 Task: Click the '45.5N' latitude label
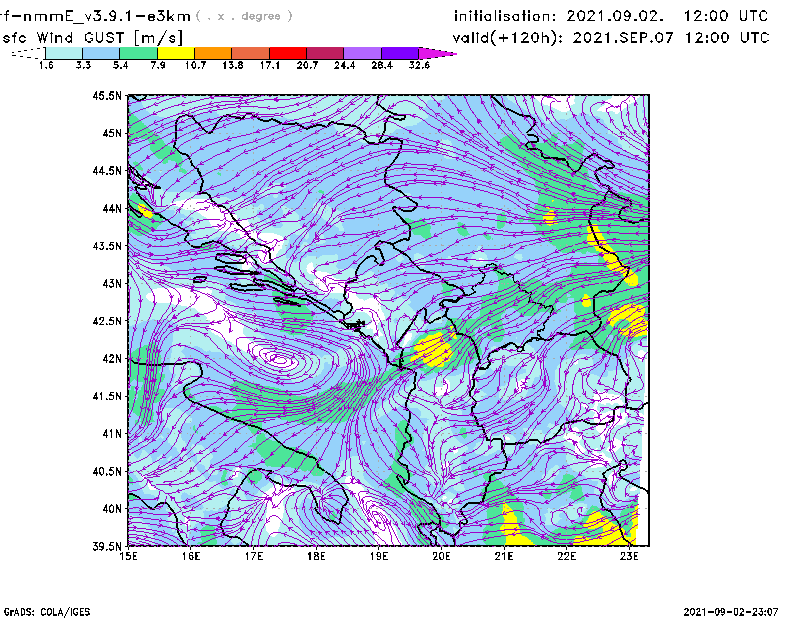click(108, 95)
